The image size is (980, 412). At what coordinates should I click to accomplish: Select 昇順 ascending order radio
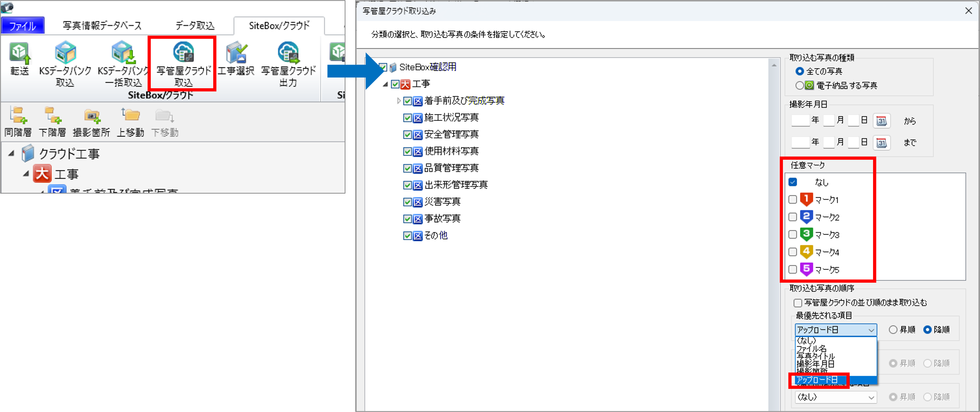coord(893,330)
